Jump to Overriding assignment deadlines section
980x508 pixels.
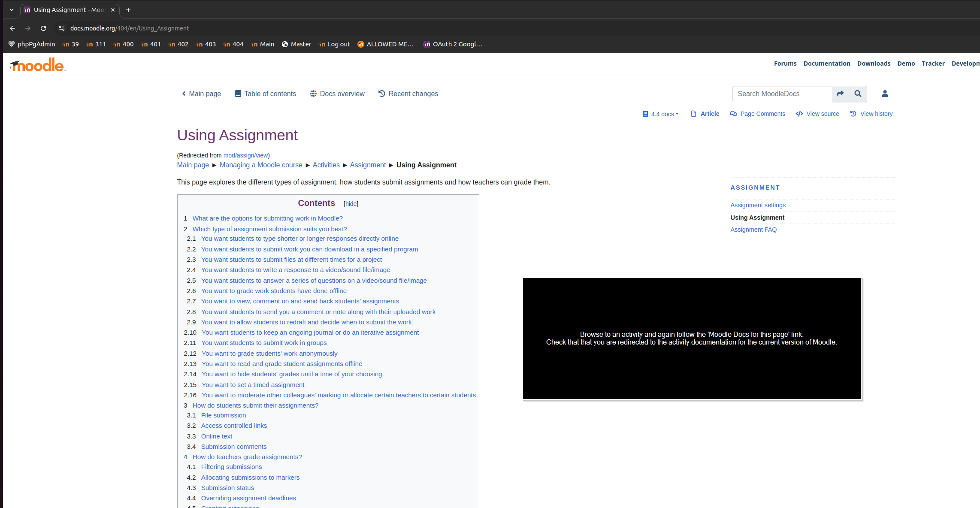tap(248, 498)
